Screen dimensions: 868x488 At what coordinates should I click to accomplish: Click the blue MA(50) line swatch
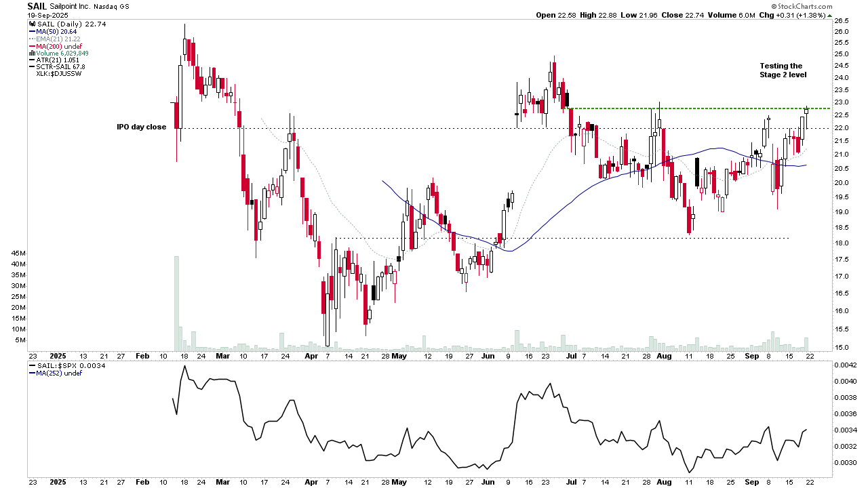tap(31, 32)
